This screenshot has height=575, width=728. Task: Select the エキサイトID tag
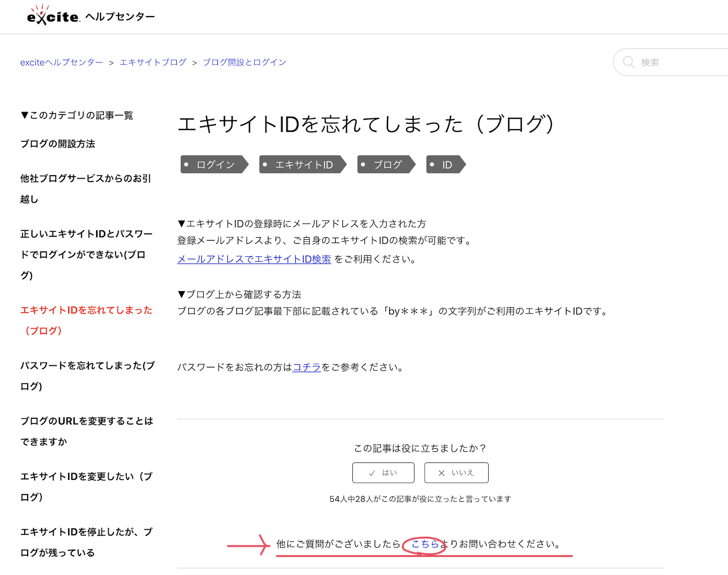pyautogui.click(x=303, y=164)
